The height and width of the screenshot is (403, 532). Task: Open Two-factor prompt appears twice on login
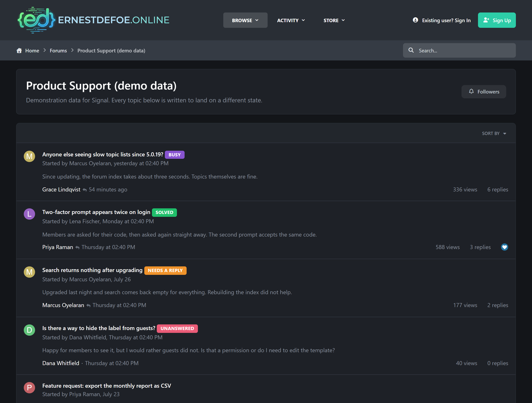point(96,212)
